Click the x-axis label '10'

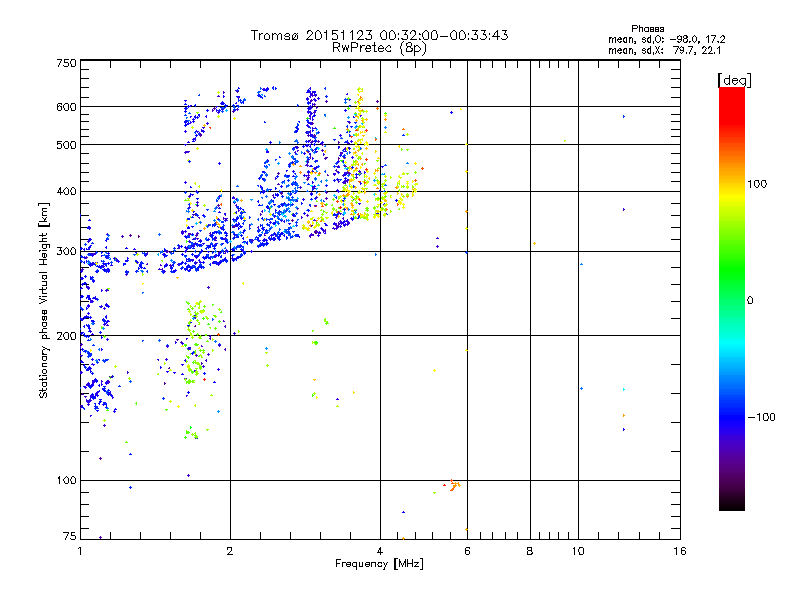point(578,551)
